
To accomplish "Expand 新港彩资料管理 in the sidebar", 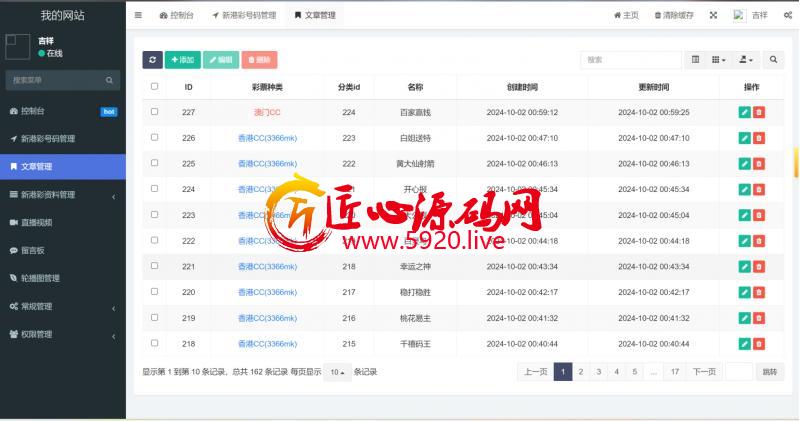I will point(62,195).
